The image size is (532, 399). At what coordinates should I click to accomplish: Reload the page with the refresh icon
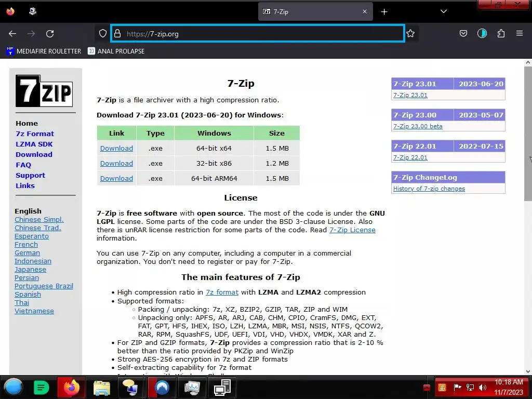[50, 34]
